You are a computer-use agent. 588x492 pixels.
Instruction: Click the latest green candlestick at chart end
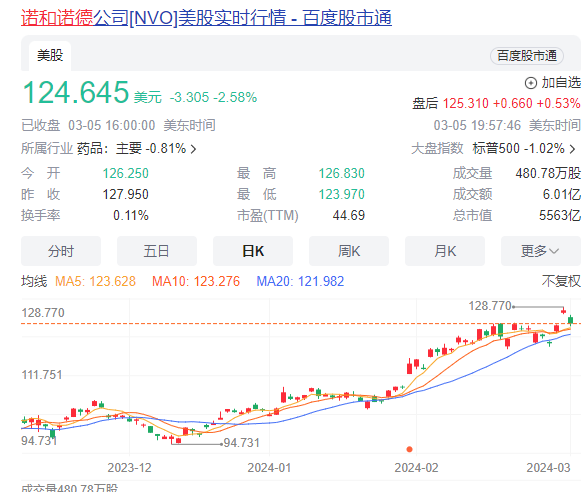[x=570, y=320]
